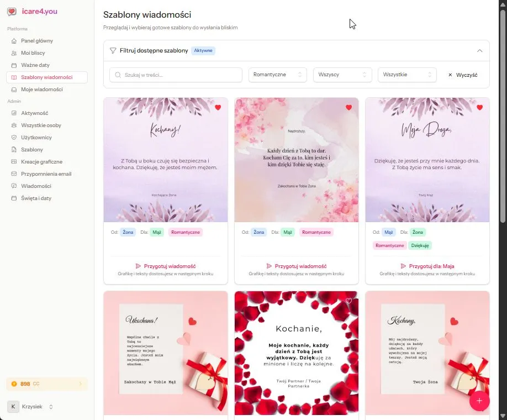Click the Dziękuję tag on third card
507x420 pixels.
point(420,245)
